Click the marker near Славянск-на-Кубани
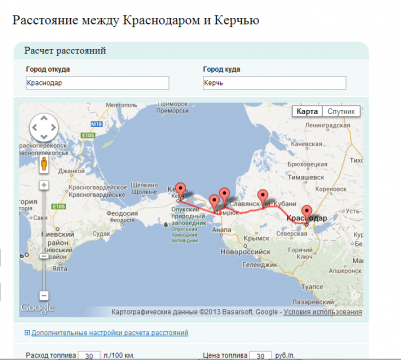The height and width of the screenshot is (360, 401). 263,198
